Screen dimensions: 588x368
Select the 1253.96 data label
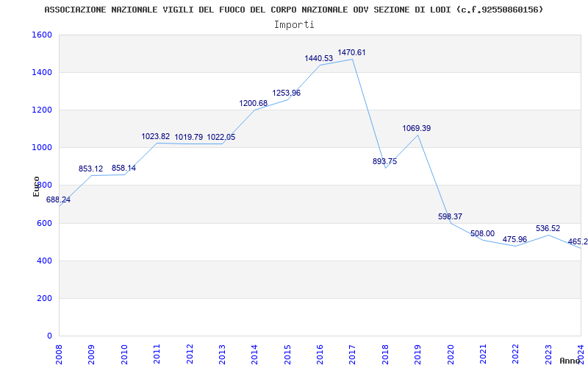click(287, 93)
